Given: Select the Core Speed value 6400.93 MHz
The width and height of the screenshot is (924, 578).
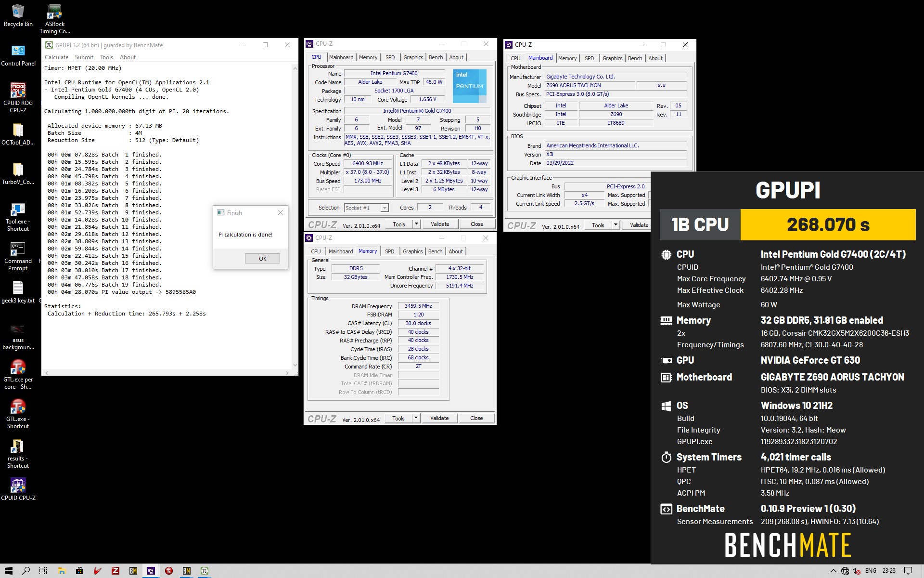Looking at the screenshot, I should coord(368,164).
